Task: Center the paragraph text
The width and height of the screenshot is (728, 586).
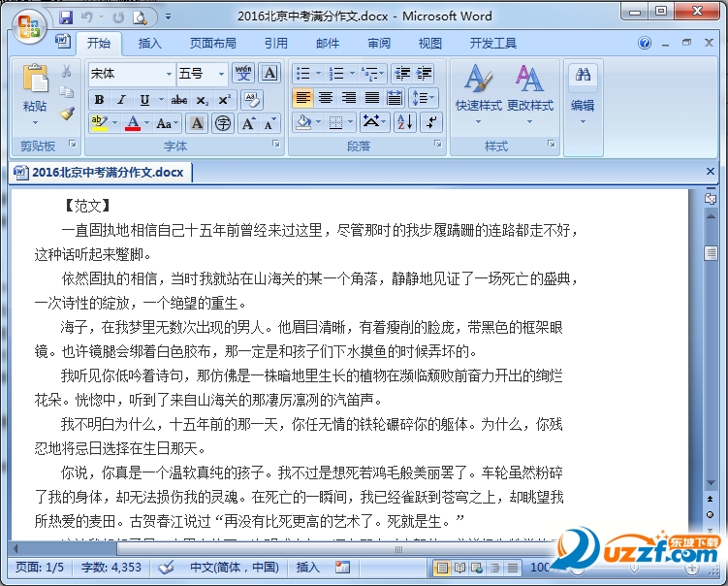Action: coord(326,98)
